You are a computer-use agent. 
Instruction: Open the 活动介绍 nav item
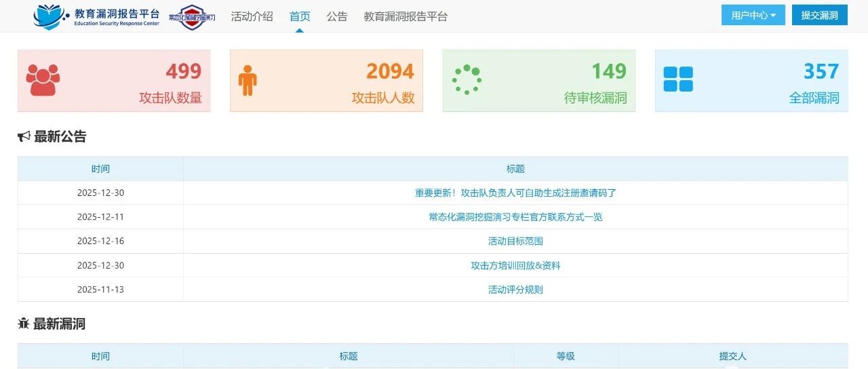click(252, 16)
